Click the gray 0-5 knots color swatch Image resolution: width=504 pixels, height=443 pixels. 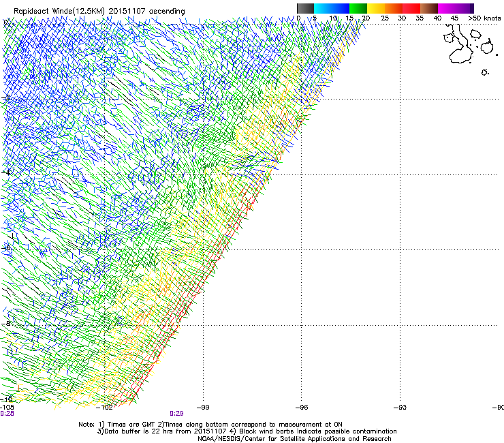[x=305, y=8]
